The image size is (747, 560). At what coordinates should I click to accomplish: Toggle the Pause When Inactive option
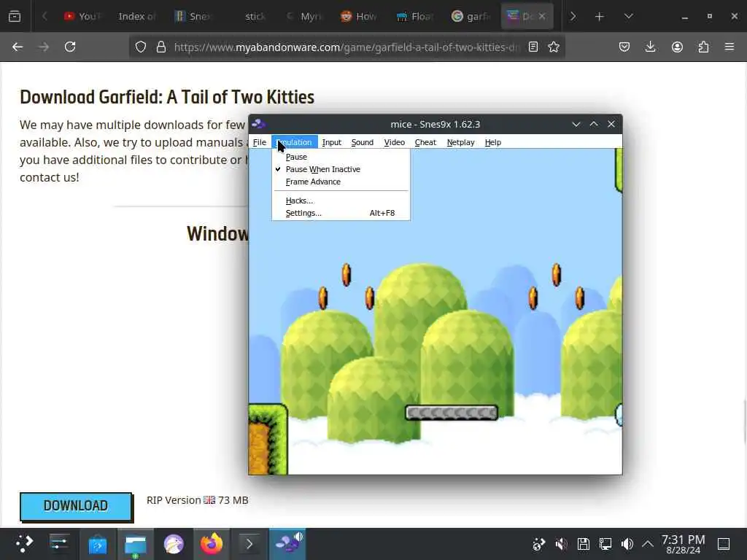pyautogui.click(x=341, y=169)
